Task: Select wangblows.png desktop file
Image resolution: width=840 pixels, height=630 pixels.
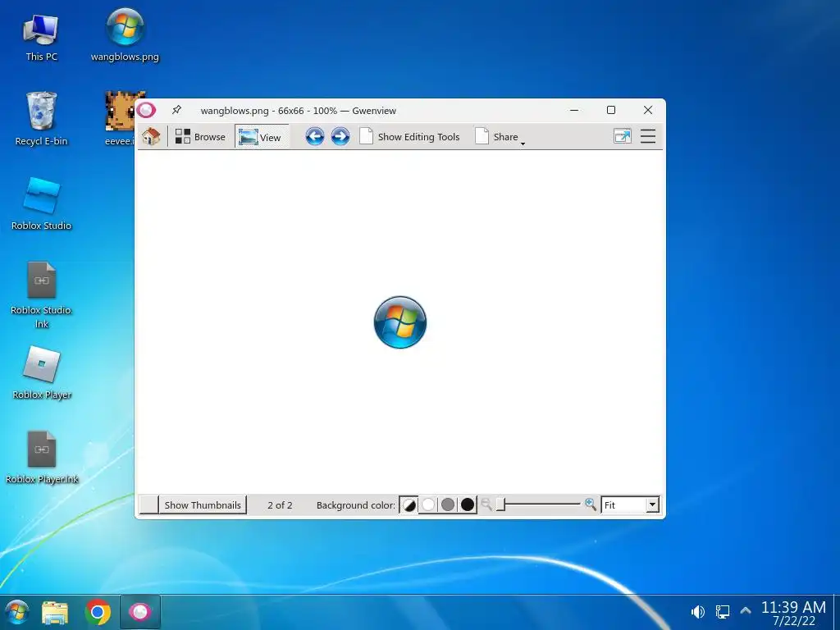Action: [x=125, y=35]
